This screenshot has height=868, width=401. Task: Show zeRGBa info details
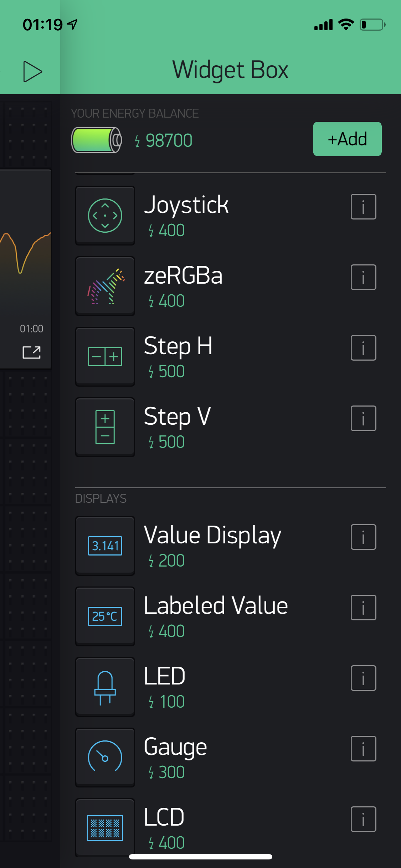(363, 277)
